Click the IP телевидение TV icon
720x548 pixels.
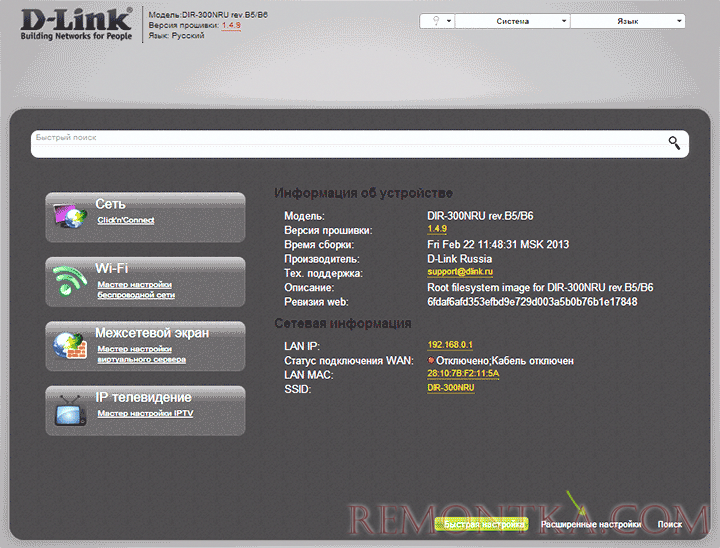coord(71,408)
